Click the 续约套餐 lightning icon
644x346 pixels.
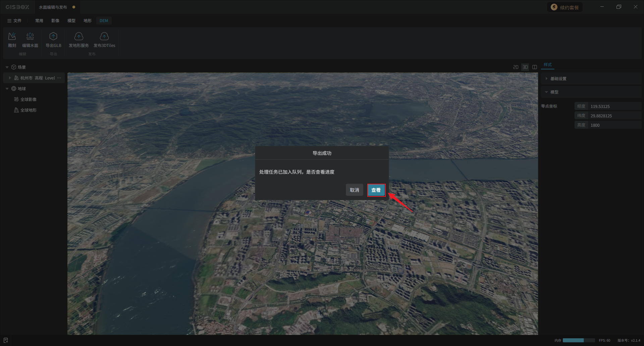pyautogui.click(x=554, y=7)
